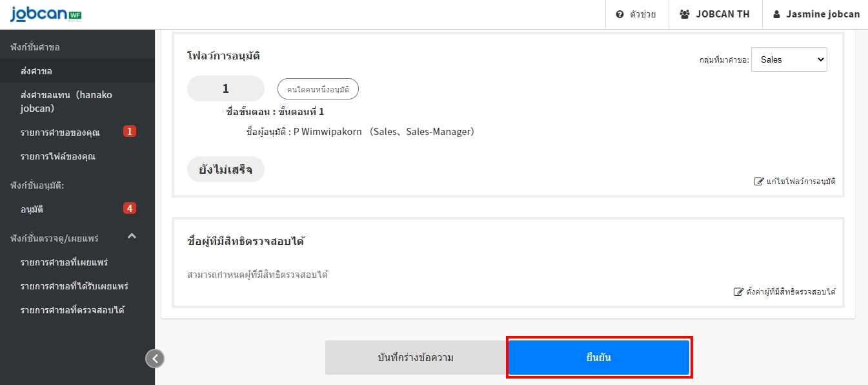Click the ตั้งค่าผู้ที่มีสิทธิตรวจสอบได้ link

(x=791, y=292)
